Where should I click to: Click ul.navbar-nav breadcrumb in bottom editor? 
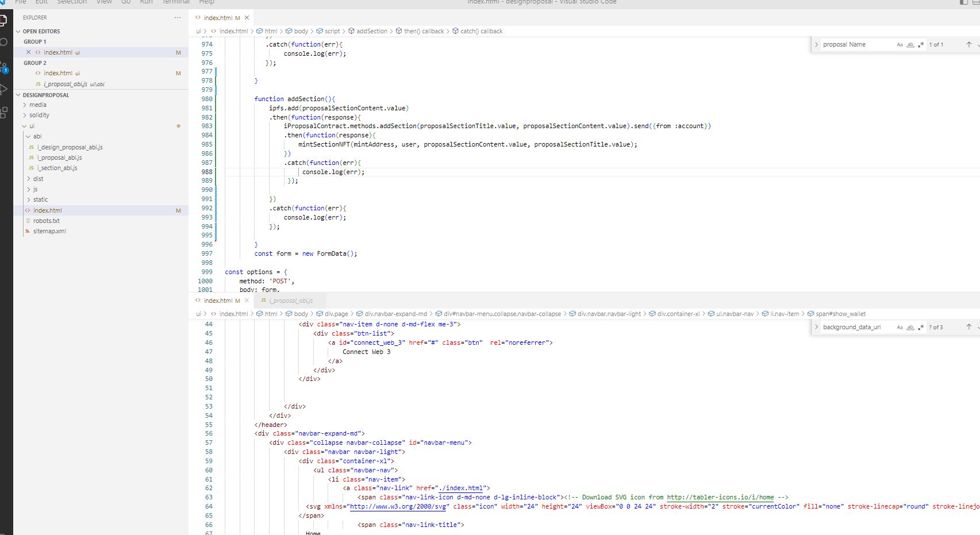click(x=731, y=314)
